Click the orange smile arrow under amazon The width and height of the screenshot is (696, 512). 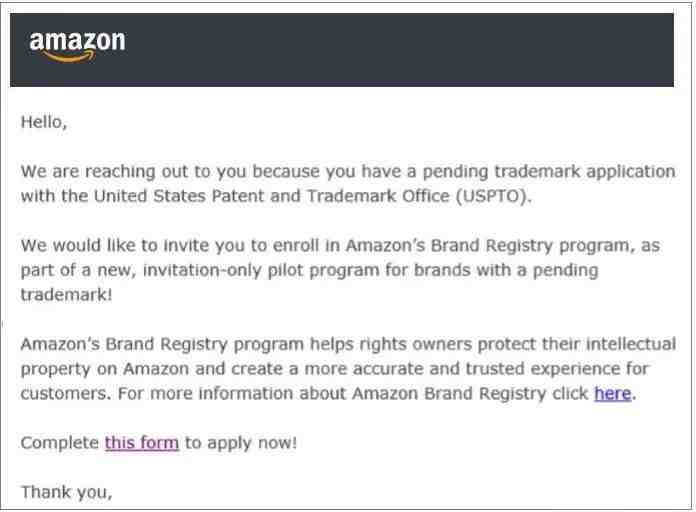[x=68, y=56]
